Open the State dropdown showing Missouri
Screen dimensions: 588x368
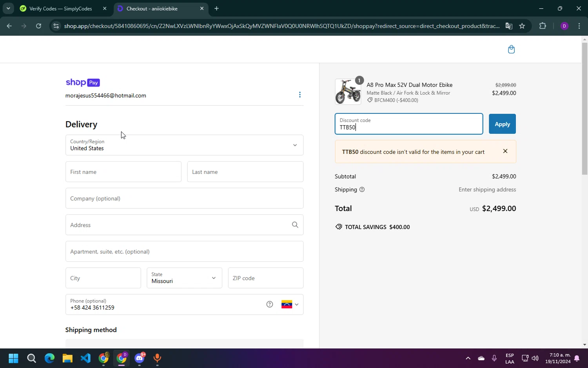(184, 278)
